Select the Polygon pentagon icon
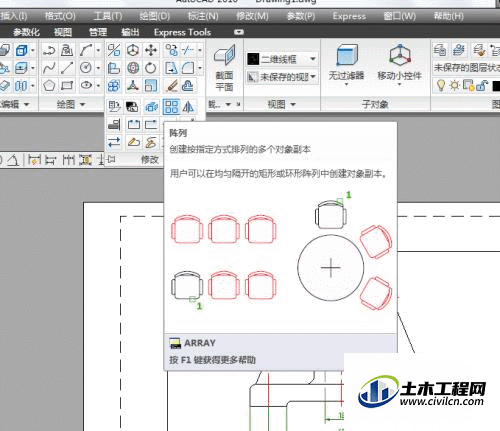Image resolution: width=500 pixels, height=431 pixels. point(49,86)
